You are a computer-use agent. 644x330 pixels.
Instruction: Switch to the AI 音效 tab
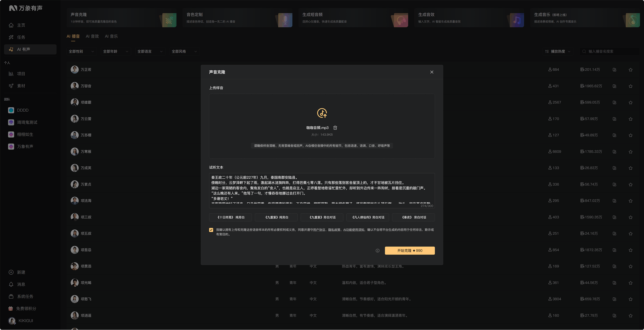(92, 36)
